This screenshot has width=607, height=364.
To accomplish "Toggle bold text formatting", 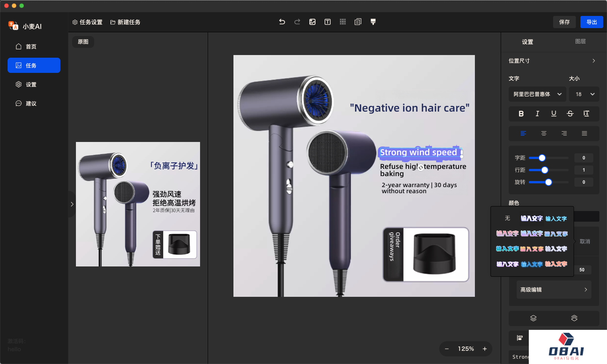I will click(x=521, y=113).
